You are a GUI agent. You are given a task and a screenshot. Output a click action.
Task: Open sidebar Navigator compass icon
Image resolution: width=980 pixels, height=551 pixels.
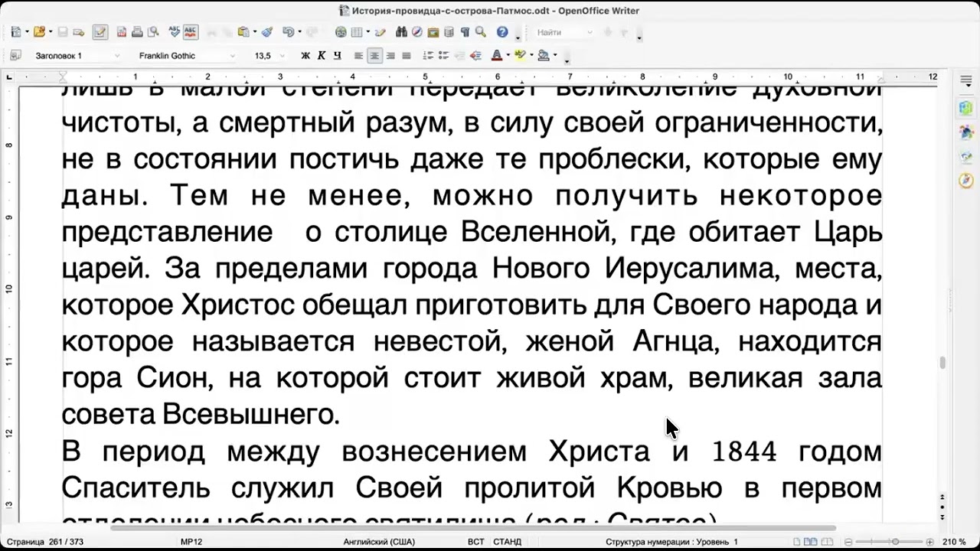click(965, 181)
